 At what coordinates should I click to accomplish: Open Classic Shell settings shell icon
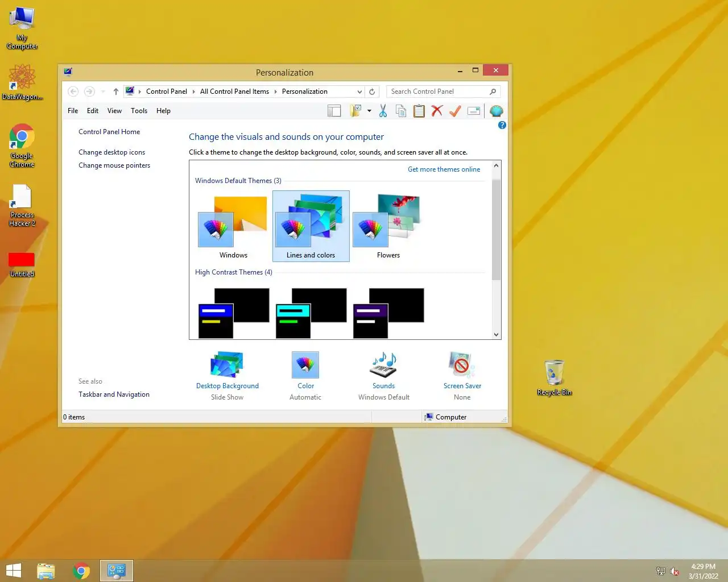496,111
